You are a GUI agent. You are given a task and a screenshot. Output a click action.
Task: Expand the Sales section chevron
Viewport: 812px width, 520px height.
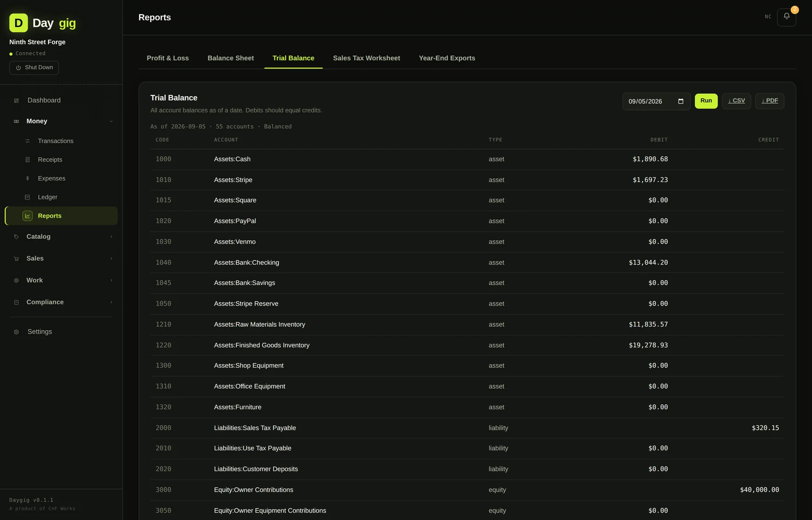tap(111, 259)
